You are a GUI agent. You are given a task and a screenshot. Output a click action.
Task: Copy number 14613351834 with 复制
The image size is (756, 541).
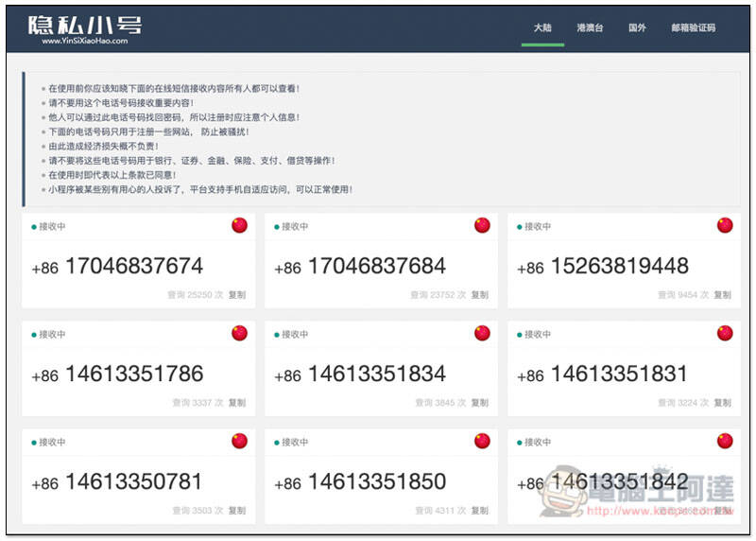coord(480,403)
